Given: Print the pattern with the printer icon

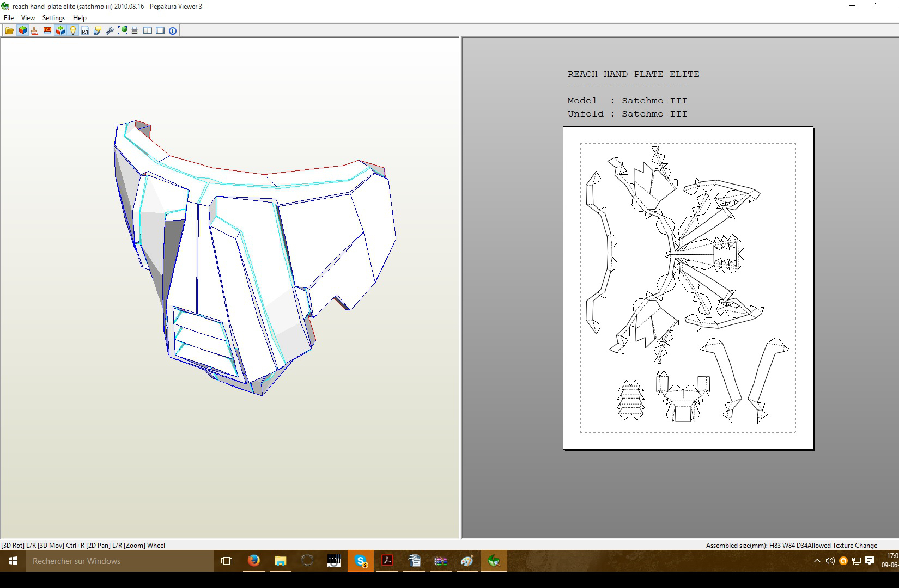Looking at the screenshot, I should 135,31.
